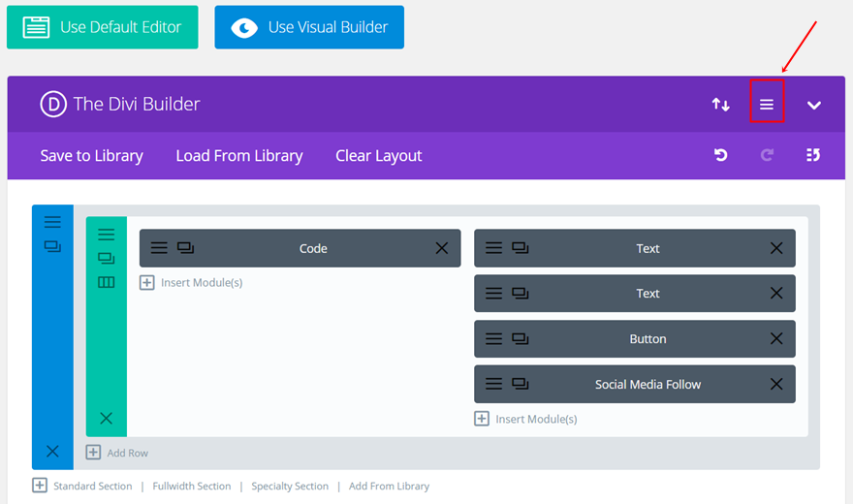This screenshot has height=504, width=853.
Task: Click Add Row
Action: [x=117, y=453]
